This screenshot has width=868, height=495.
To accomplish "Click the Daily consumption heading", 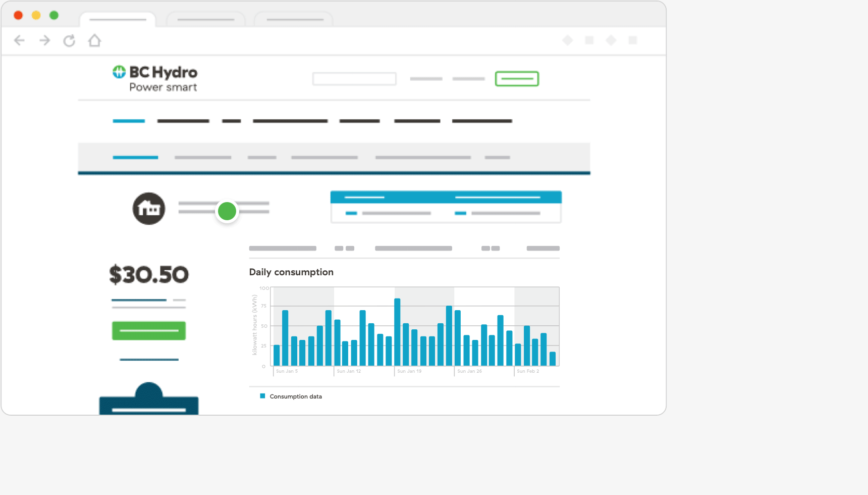I will point(291,272).
